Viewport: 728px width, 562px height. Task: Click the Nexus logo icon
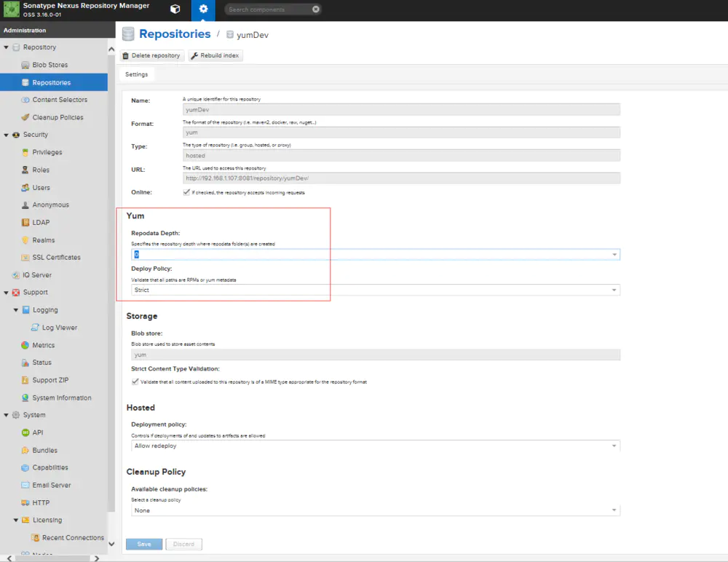pos(11,9)
